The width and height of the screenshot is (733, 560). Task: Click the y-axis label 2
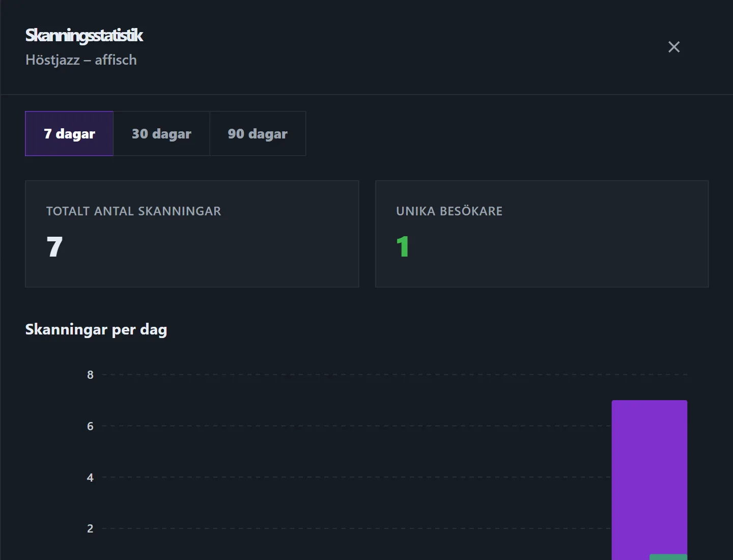(90, 528)
